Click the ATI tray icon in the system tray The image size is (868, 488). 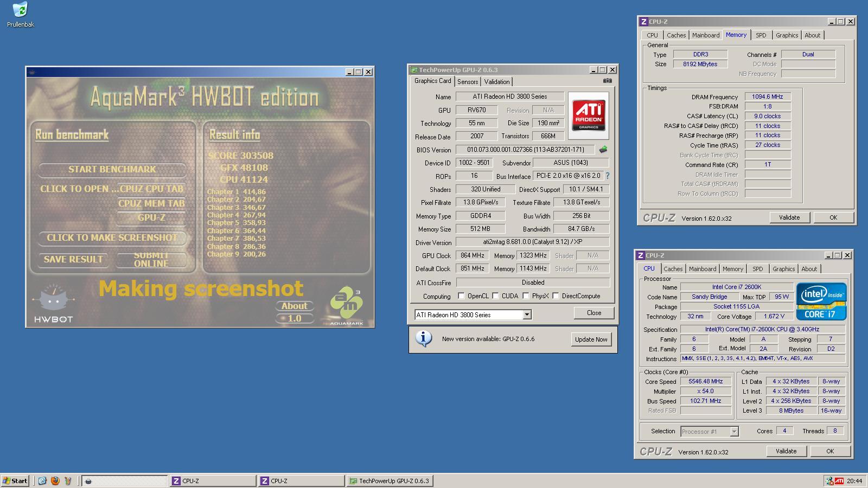pos(839,480)
